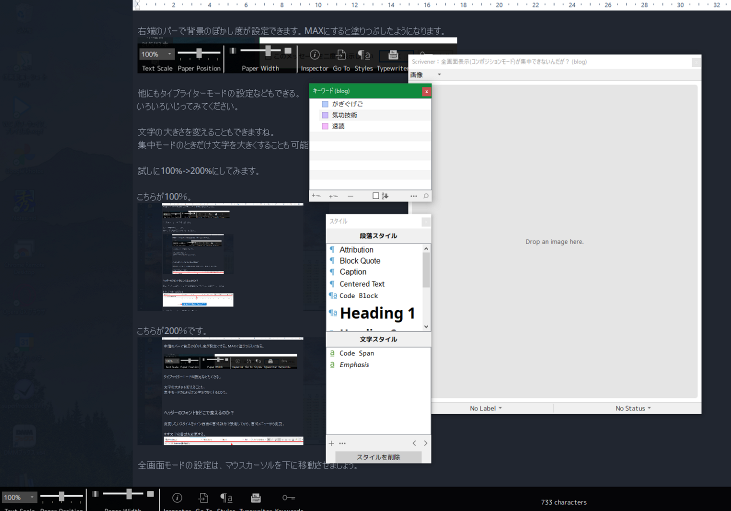
Task: Add a new style with the plus icon
Action: click(x=331, y=443)
